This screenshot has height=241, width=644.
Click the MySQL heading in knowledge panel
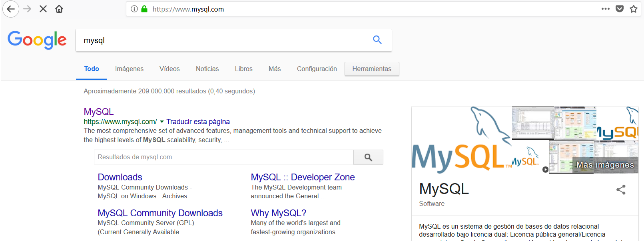(444, 189)
